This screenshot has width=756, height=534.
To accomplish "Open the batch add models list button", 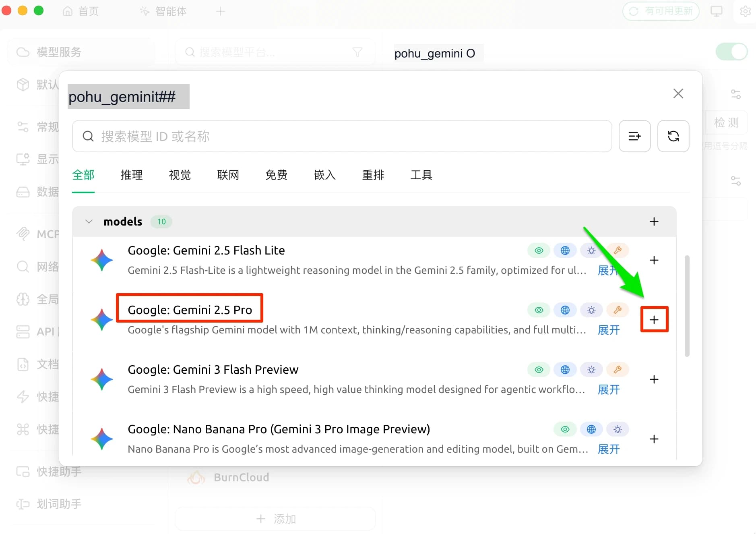I will click(x=635, y=136).
